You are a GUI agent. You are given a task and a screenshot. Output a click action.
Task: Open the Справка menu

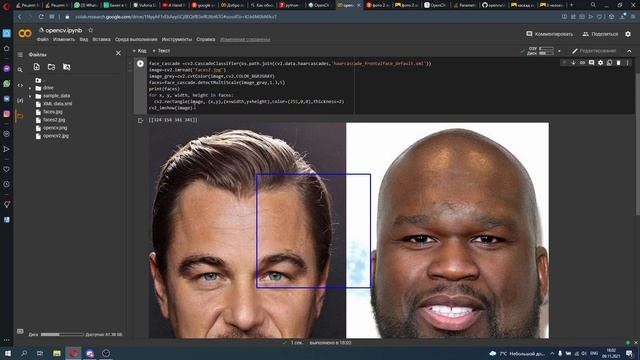206,40
